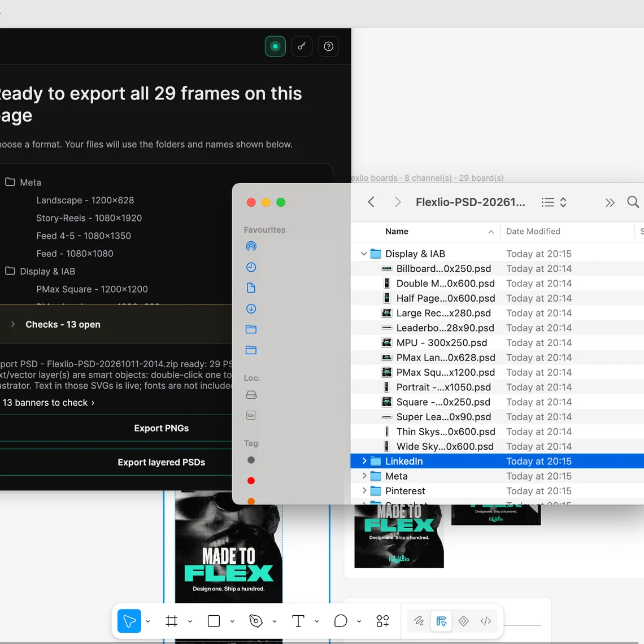Viewport: 644px width, 644px height.
Task: Click the Finder search magnifier icon
Action: [x=633, y=202]
